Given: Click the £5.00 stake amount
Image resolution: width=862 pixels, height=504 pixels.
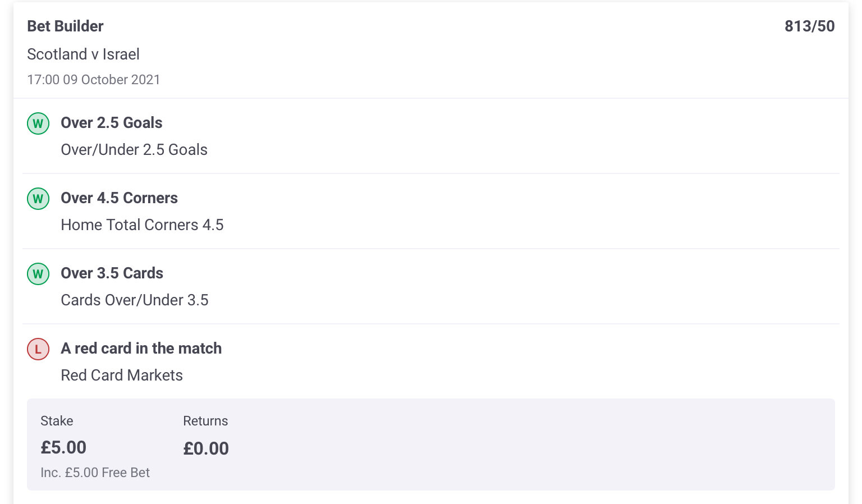Looking at the screenshot, I should 63,447.
